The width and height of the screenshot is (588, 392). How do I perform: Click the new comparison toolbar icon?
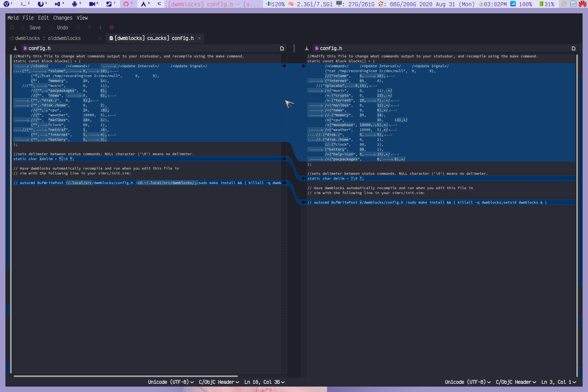[x=12, y=27]
